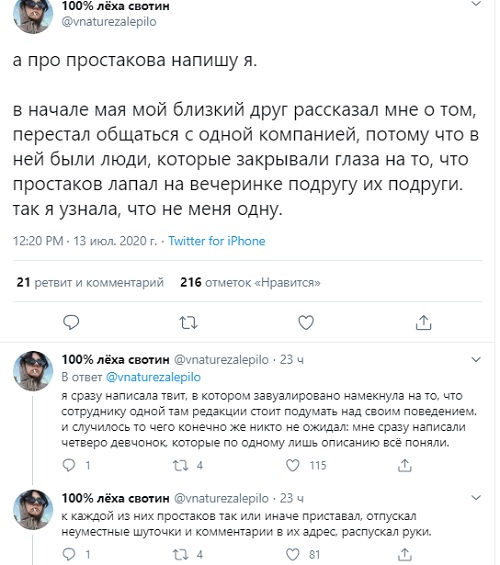500x565 pixels.
Task: View the 216 отметок «Нравится» list
Action: click(250, 282)
